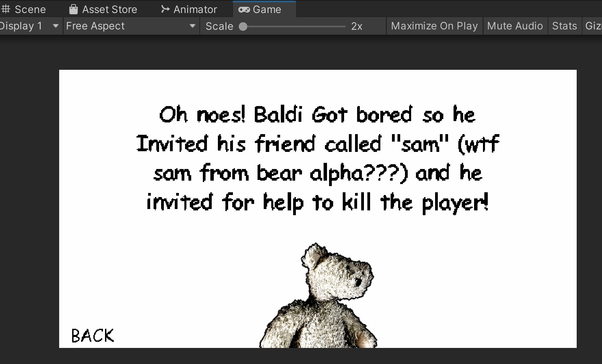Click the Display 1 disclosure triangle
Screen dimensions: 602x364
click(x=55, y=26)
